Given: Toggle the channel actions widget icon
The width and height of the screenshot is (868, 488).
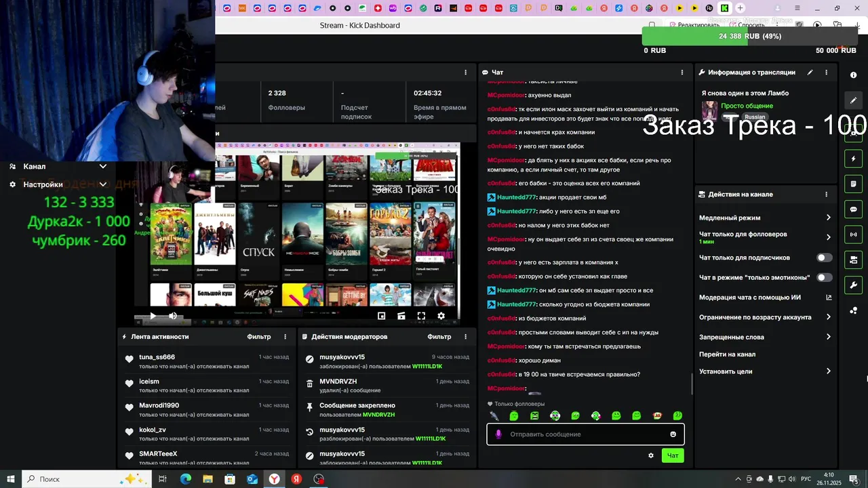Looking at the screenshot, I should click(x=853, y=260).
